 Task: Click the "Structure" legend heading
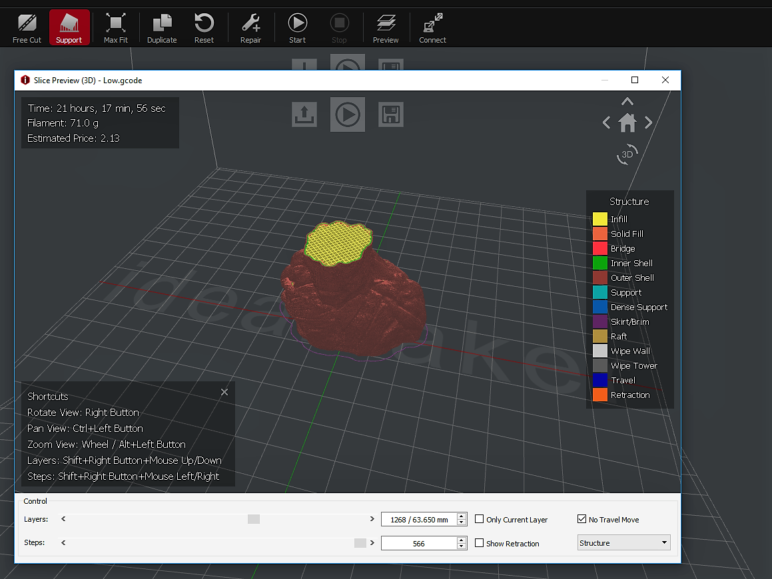(x=629, y=201)
